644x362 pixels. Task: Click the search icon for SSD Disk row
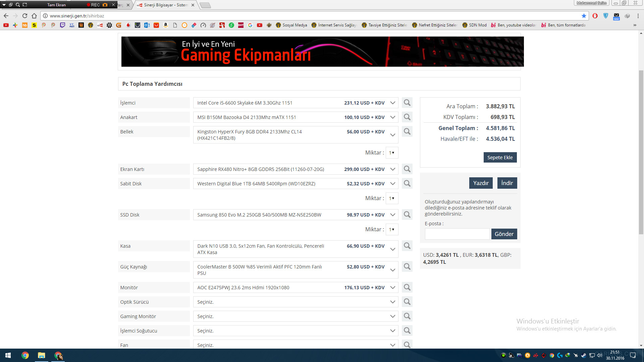pos(407,215)
